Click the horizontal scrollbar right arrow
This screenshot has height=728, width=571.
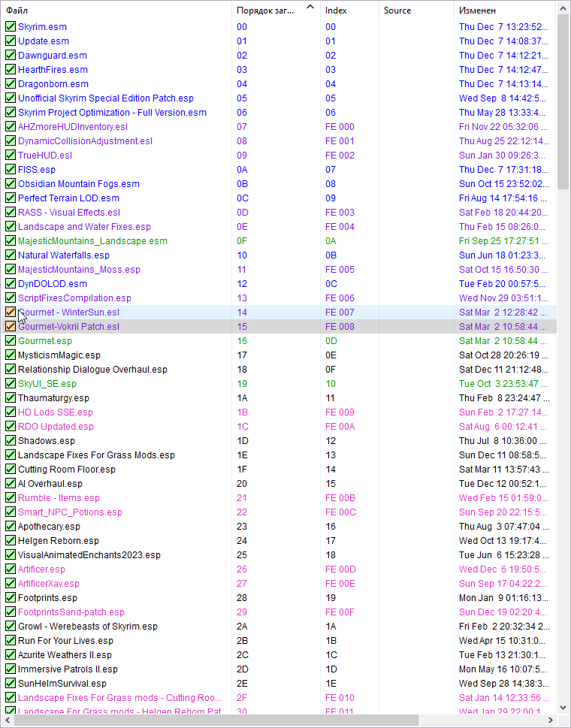pyautogui.click(x=551, y=720)
